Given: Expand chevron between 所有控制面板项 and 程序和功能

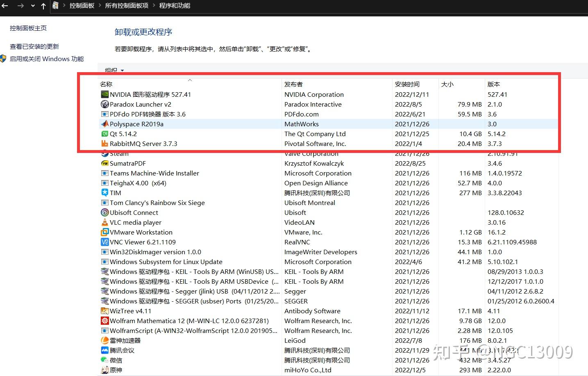Looking at the screenshot, I should [154, 5].
